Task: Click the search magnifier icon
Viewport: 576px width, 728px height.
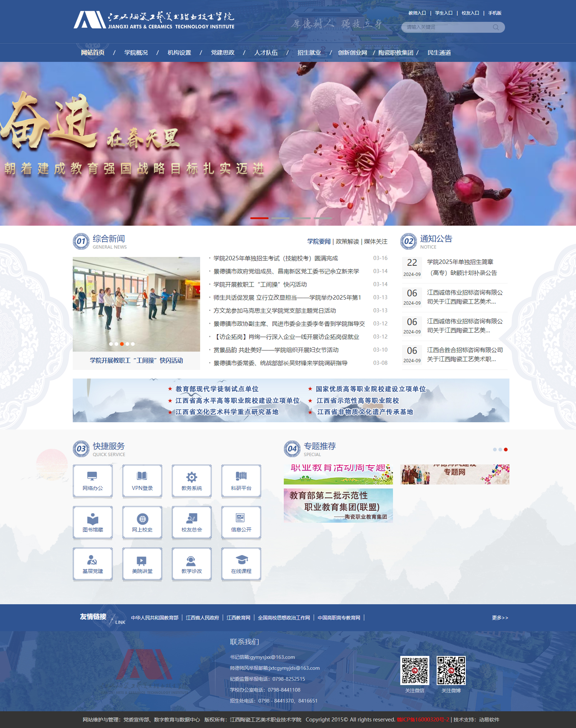Action: [496, 27]
